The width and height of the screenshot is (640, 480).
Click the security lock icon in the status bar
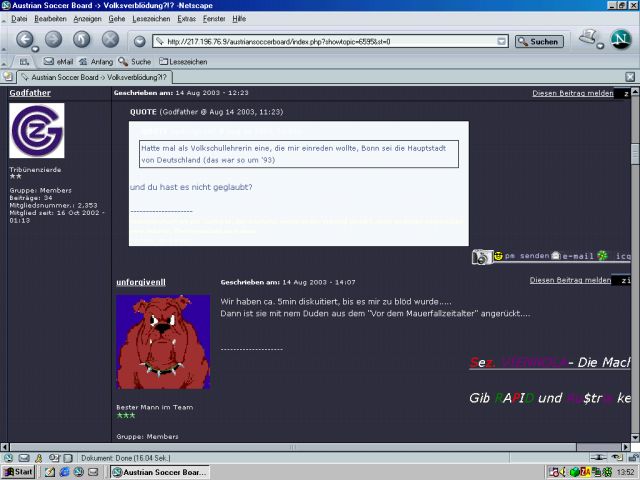point(633,458)
